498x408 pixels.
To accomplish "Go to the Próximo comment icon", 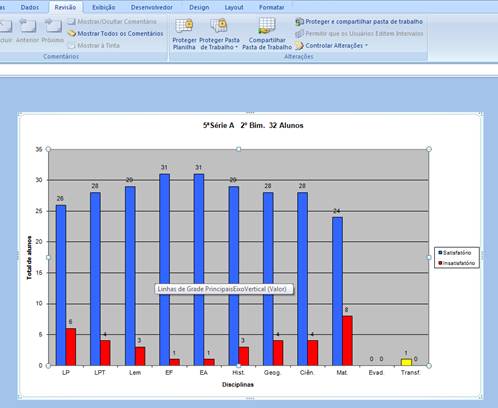I will [x=53, y=26].
